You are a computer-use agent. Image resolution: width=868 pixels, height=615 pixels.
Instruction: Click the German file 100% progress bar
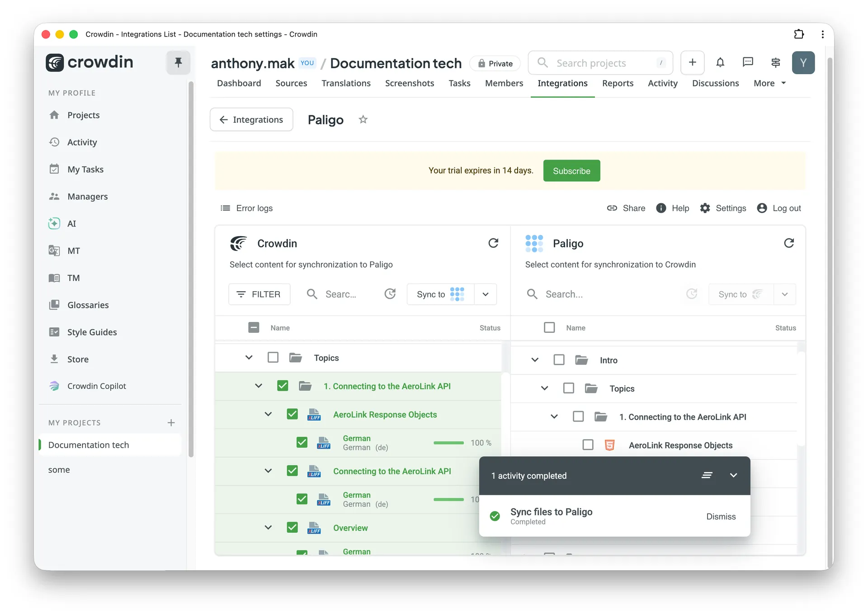448,443
